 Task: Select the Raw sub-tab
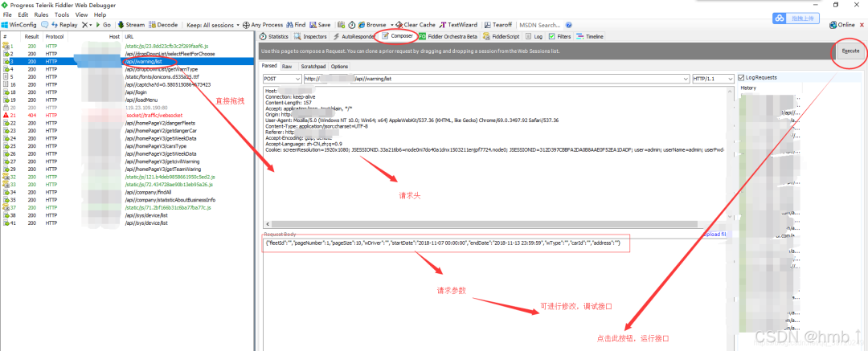coord(287,66)
